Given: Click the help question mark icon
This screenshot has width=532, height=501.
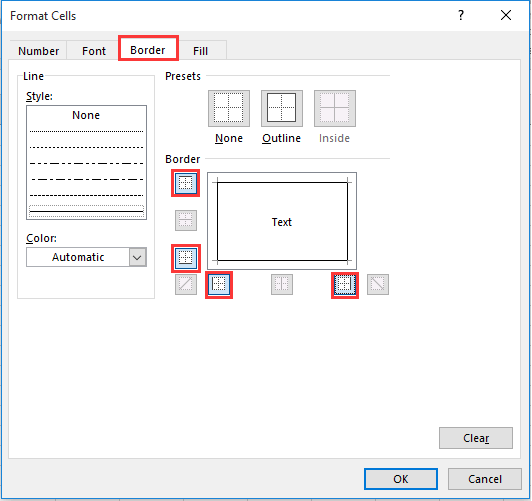Looking at the screenshot, I should tap(460, 15).
